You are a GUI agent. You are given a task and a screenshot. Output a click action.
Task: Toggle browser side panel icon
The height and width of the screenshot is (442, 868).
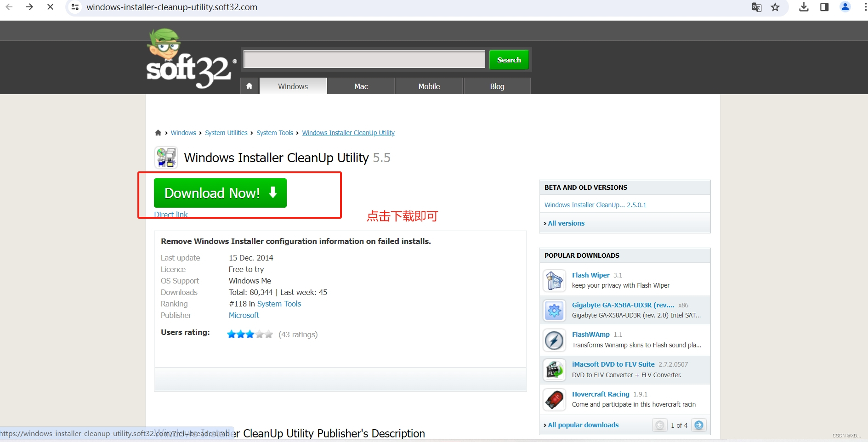coord(824,7)
